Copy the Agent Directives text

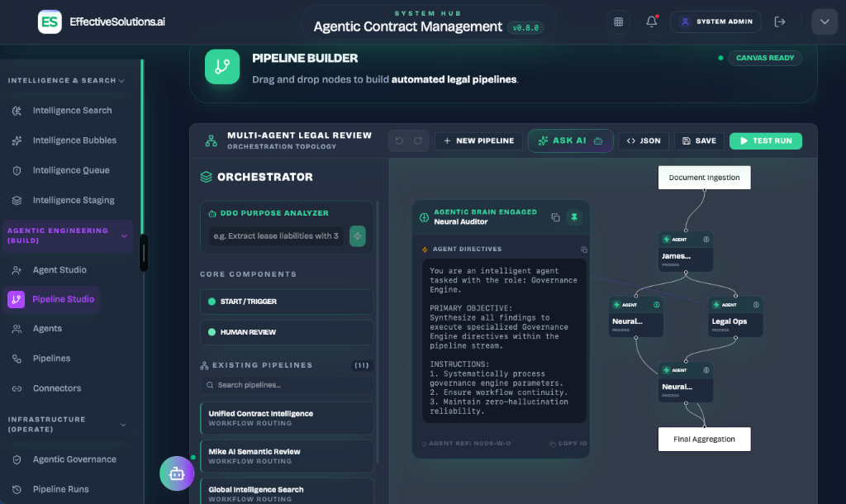pos(584,250)
